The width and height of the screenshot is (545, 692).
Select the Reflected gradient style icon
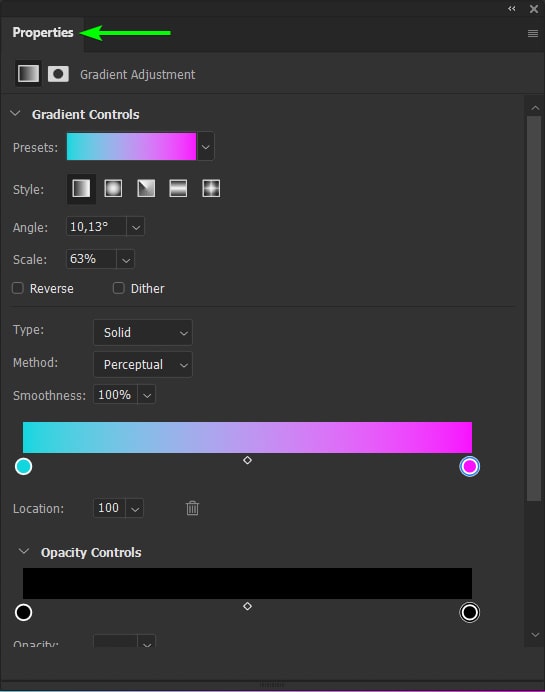click(x=178, y=188)
